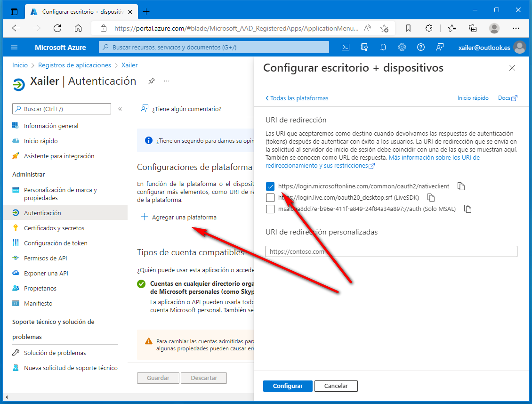Open the browser profile icon
Image resolution: width=532 pixels, height=404 pixels.
point(494,28)
